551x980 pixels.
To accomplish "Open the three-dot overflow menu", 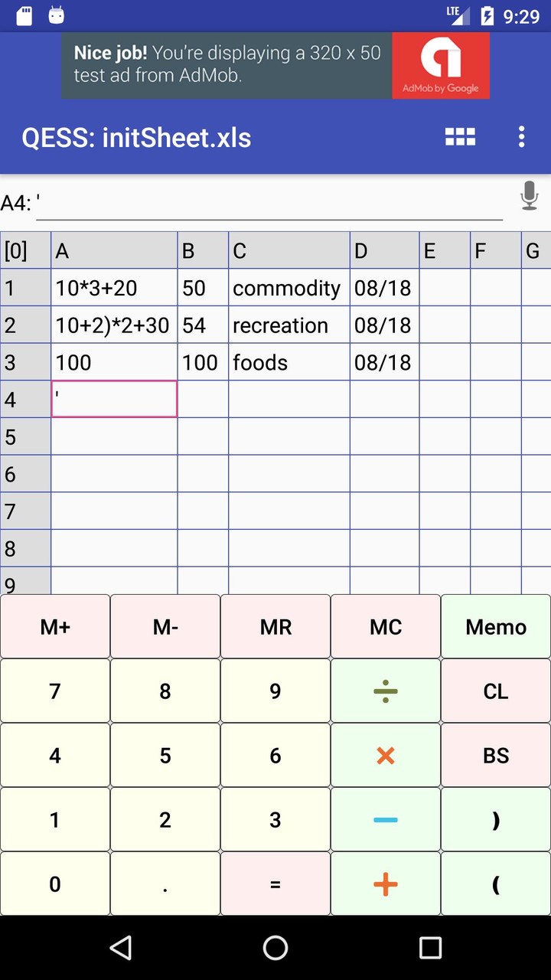I will pyautogui.click(x=521, y=137).
